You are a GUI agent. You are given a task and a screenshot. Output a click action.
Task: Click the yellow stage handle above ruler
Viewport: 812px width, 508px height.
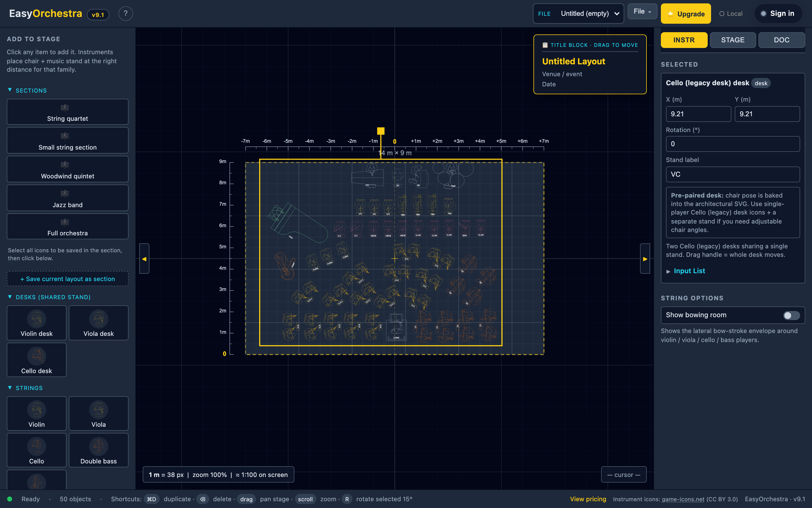pyautogui.click(x=381, y=131)
